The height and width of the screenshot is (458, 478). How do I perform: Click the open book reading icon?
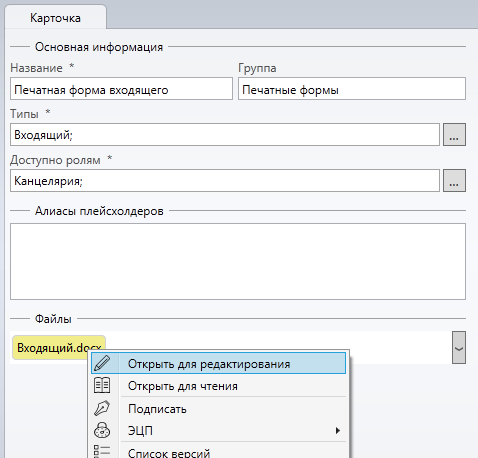(x=102, y=385)
